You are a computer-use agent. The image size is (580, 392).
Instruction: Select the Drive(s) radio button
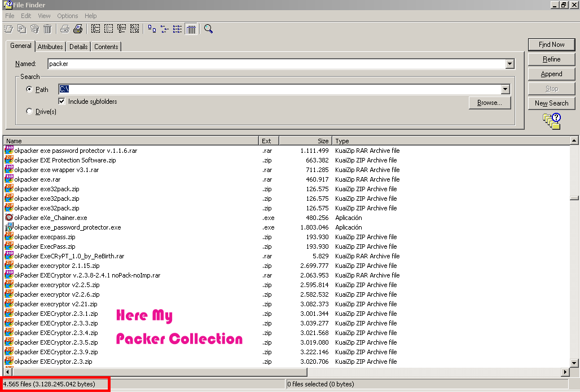pyautogui.click(x=29, y=112)
